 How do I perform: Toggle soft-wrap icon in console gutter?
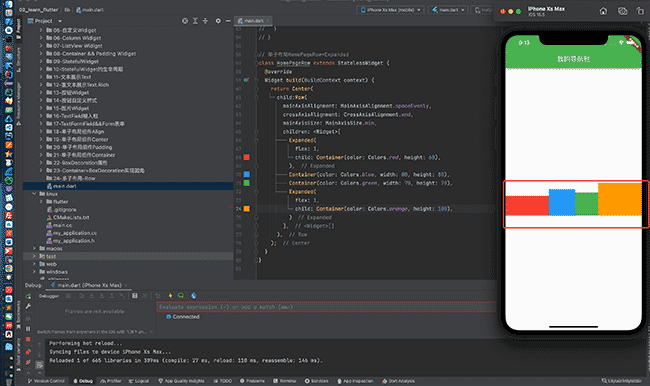click(x=39, y=365)
